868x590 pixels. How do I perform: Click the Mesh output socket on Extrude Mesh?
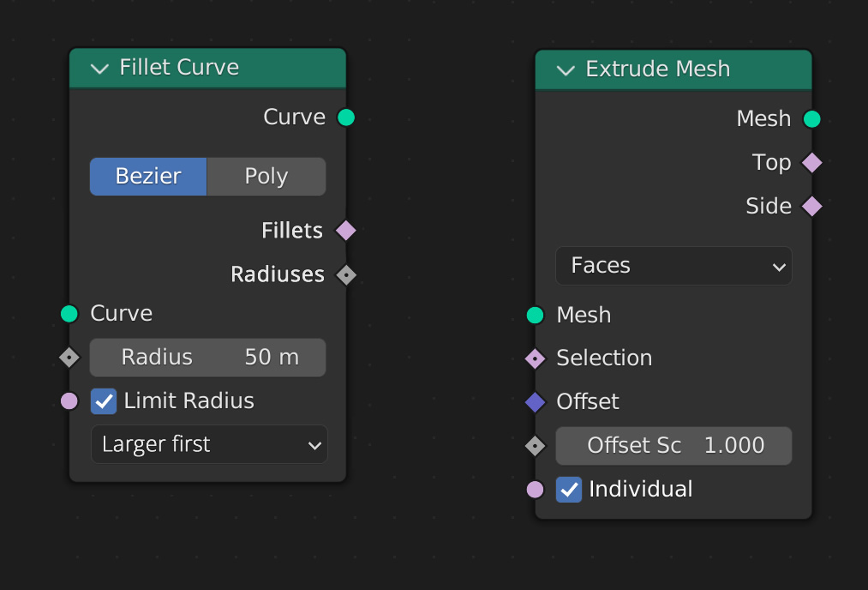pyautogui.click(x=811, y=119)
